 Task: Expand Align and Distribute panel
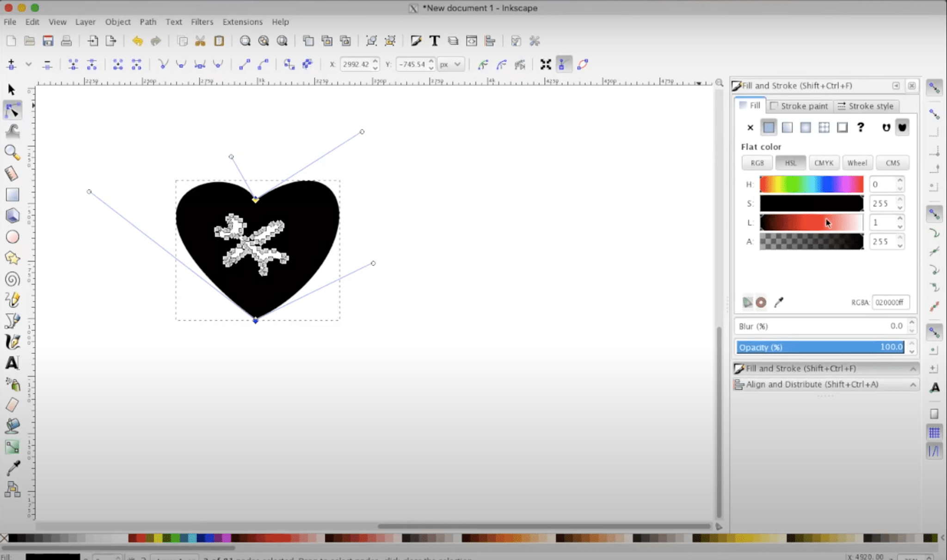[812, 384]
